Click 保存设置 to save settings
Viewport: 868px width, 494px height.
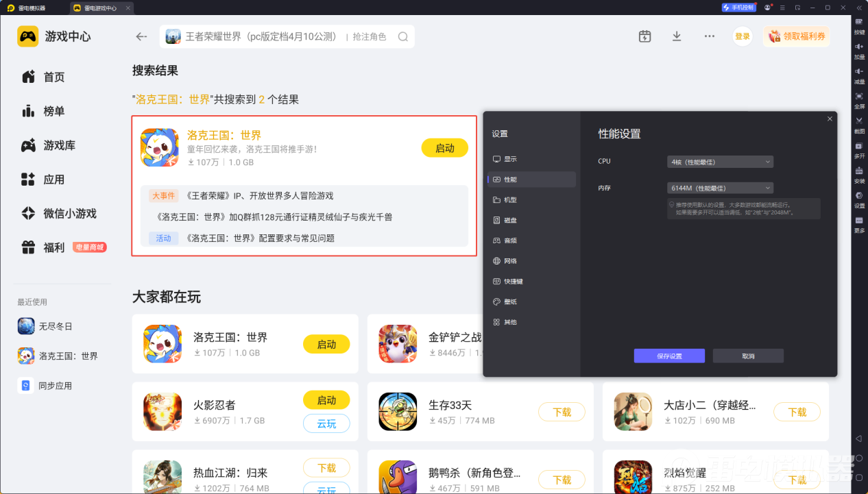coord(669,356)
